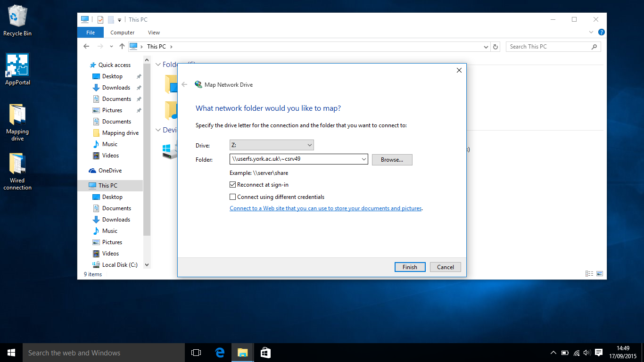Click the Refresh icon beside address bar
Image resolution: width=644 pixels, height=362 pixels.
(495, 47)
